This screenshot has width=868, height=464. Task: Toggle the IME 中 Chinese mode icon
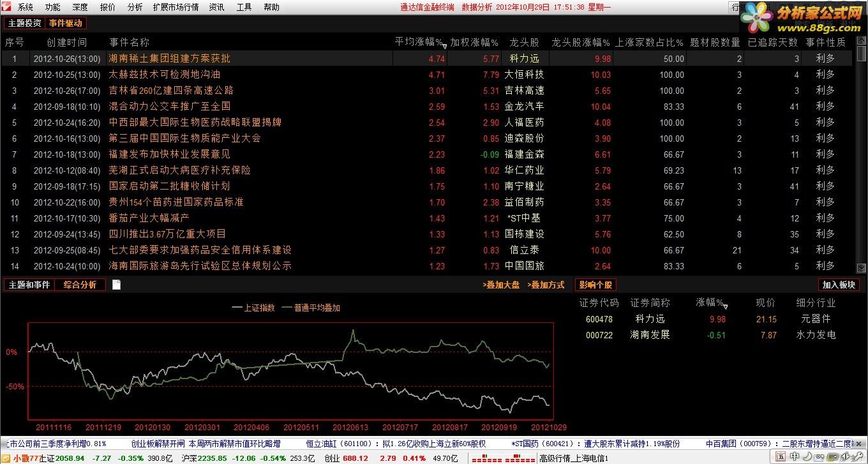[795, 457]
